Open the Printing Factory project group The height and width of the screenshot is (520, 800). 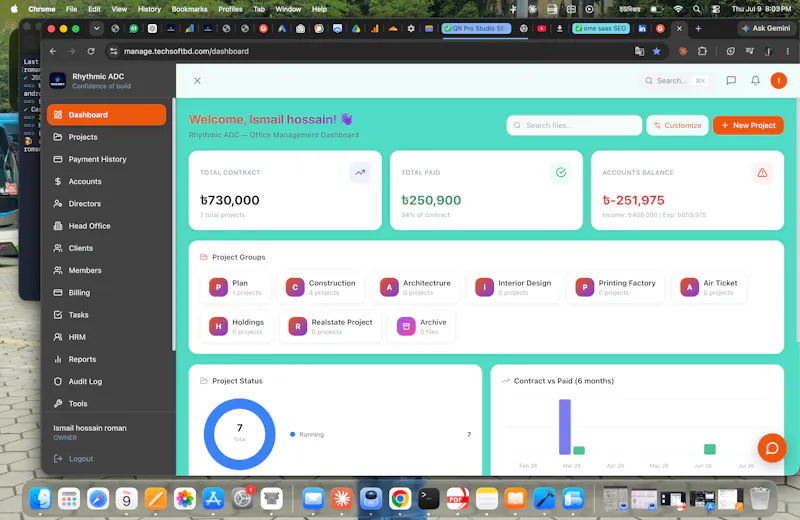(x=616, y=287)
